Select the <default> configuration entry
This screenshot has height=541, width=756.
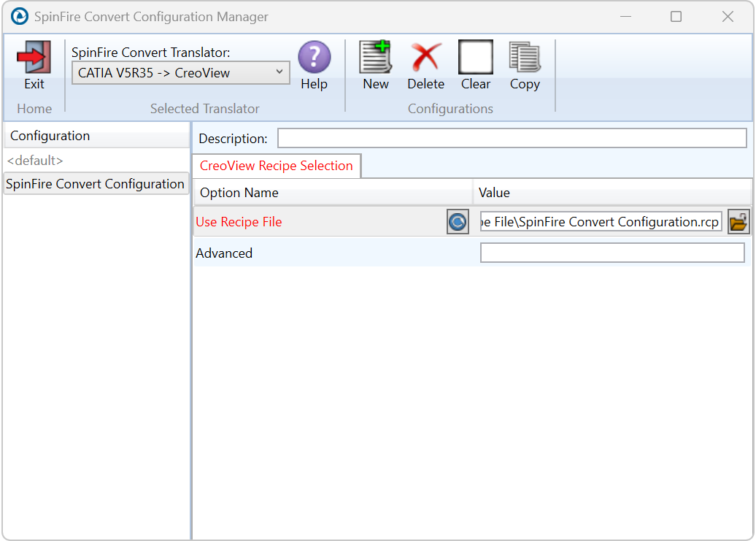pyautogui.click(x=35, y=161)
